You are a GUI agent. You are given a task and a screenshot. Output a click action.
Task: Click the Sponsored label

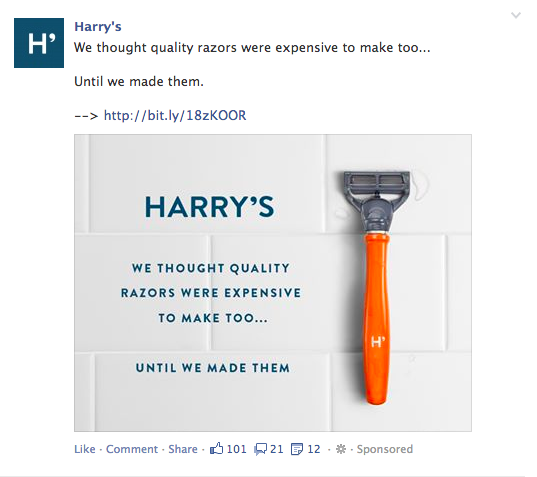(x=385, y=449)
